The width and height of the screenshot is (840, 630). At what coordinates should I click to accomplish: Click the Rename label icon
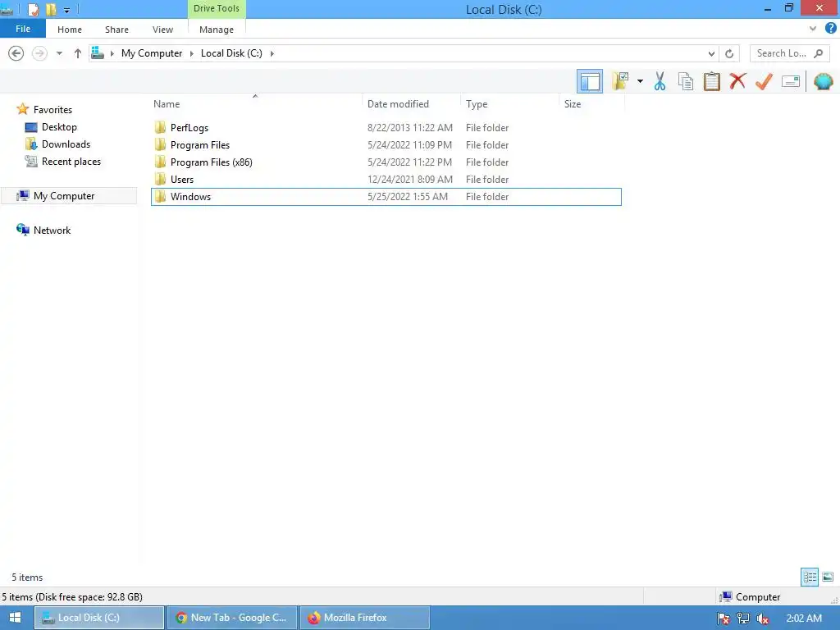[x=790, y=81]
